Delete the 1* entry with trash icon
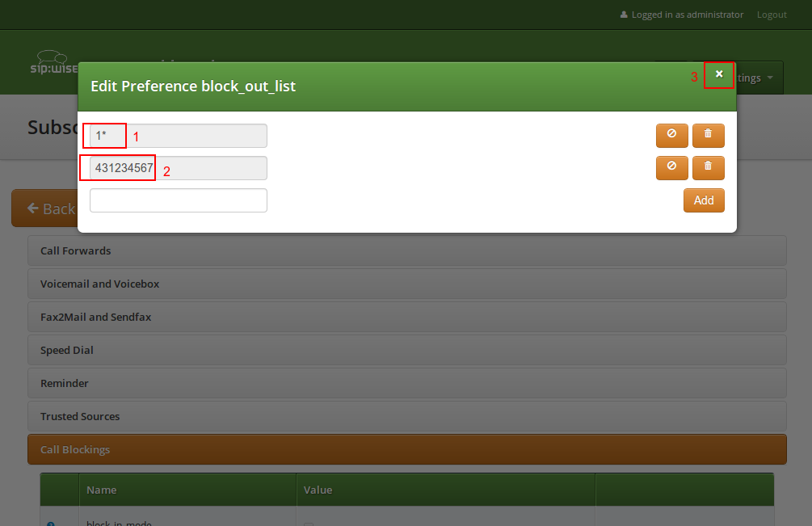Image resolution: width=812 pixels, height=526 pixels. click(708, 135)
